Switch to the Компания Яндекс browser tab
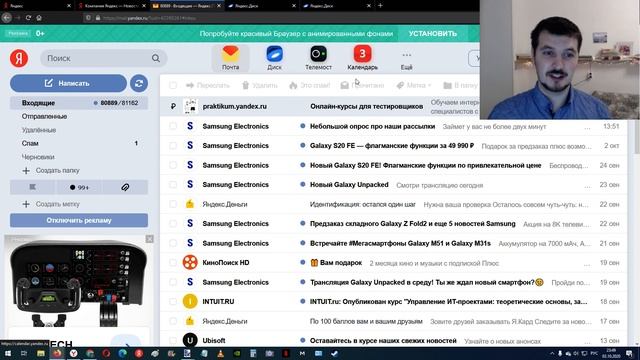Screen dimensions: 640x360 [111, 6]
